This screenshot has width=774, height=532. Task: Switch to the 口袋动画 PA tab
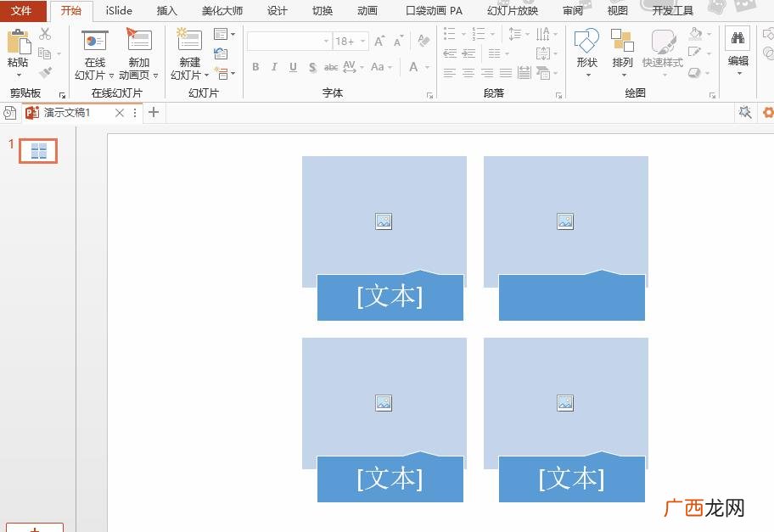pos(434,10)
